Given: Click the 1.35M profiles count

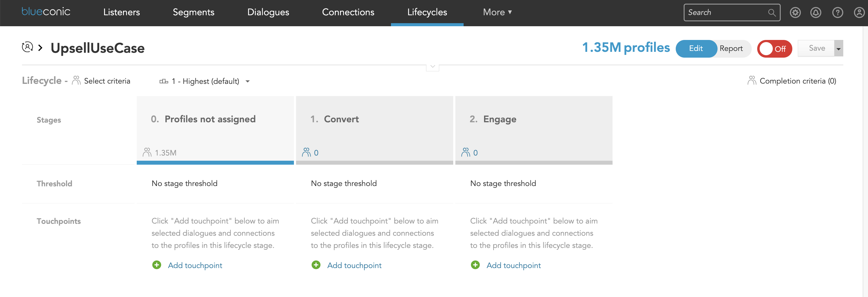Looking at the screenshot, I should (626, 48).
